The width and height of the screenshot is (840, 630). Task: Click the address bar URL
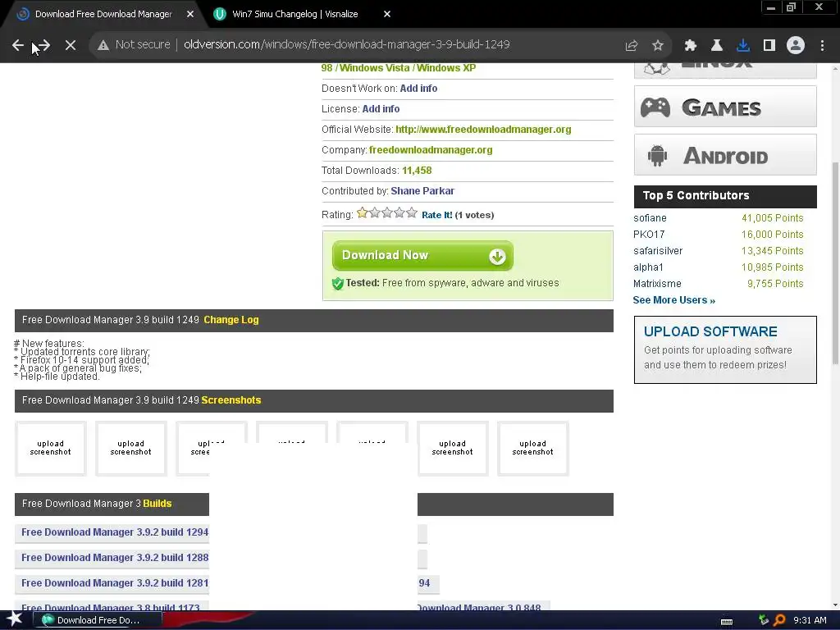point(347,44)
